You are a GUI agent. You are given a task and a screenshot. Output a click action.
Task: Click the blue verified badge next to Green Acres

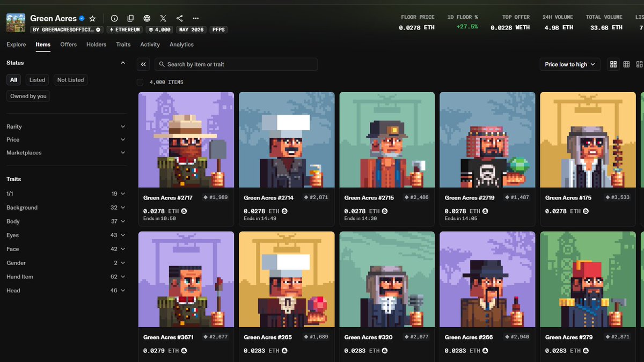tap(82, 18)
